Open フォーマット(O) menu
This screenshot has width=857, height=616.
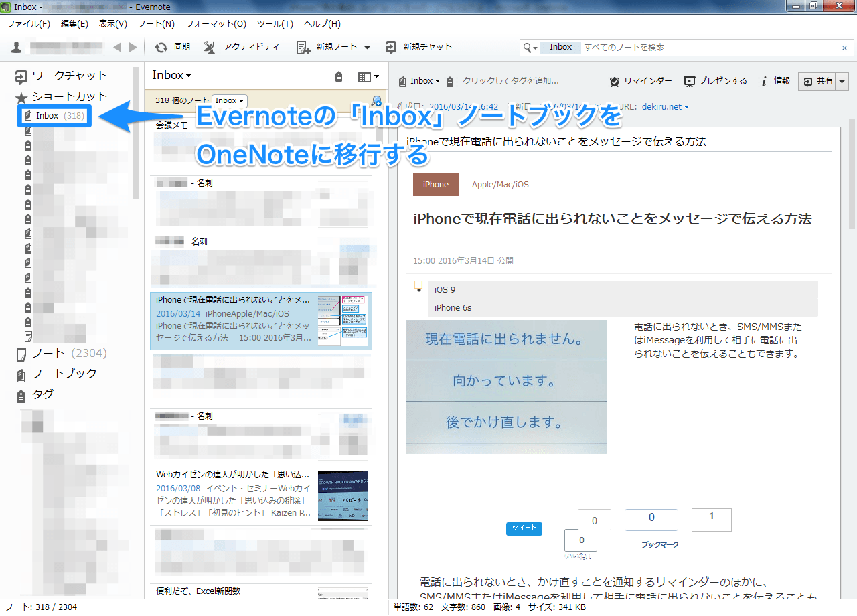tap(216, 24)
